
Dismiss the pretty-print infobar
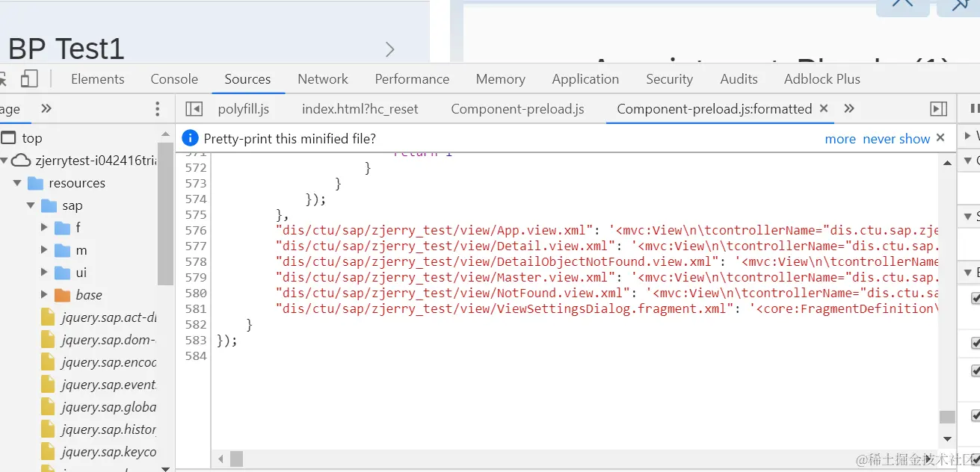point(940,137)
